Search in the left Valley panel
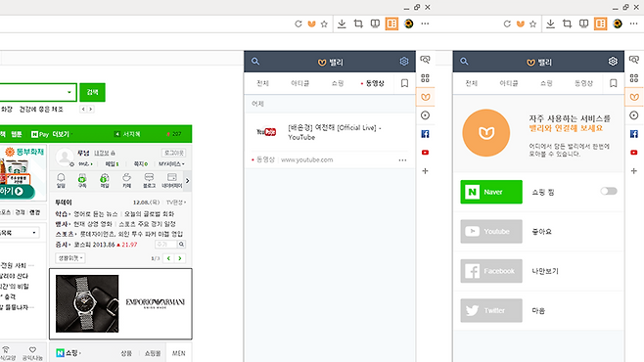This screenshot has height=362, width=644. coord(255,62)
